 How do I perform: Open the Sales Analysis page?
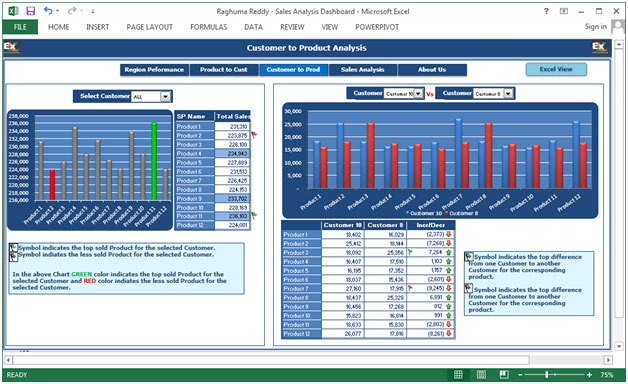[363, 70]
